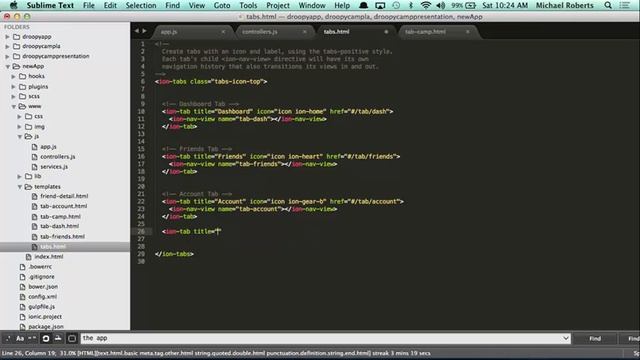Toggle case sensitive search (Aa)
The height and width of the screenshot is (360, 640).
[x=20, y=338]
